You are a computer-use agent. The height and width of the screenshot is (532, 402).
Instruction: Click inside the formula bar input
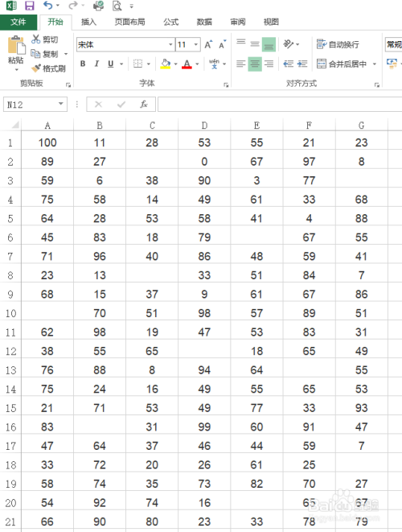(x=280, y=104)
